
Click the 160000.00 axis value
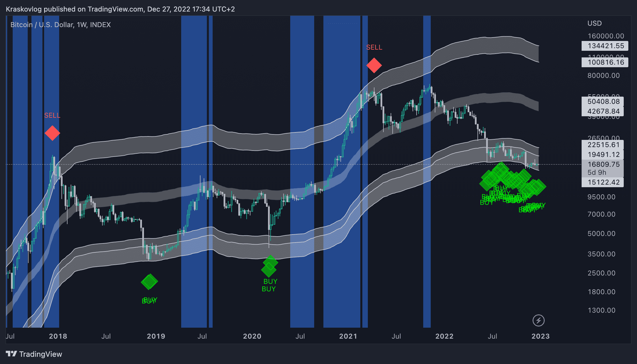point(606,36)
